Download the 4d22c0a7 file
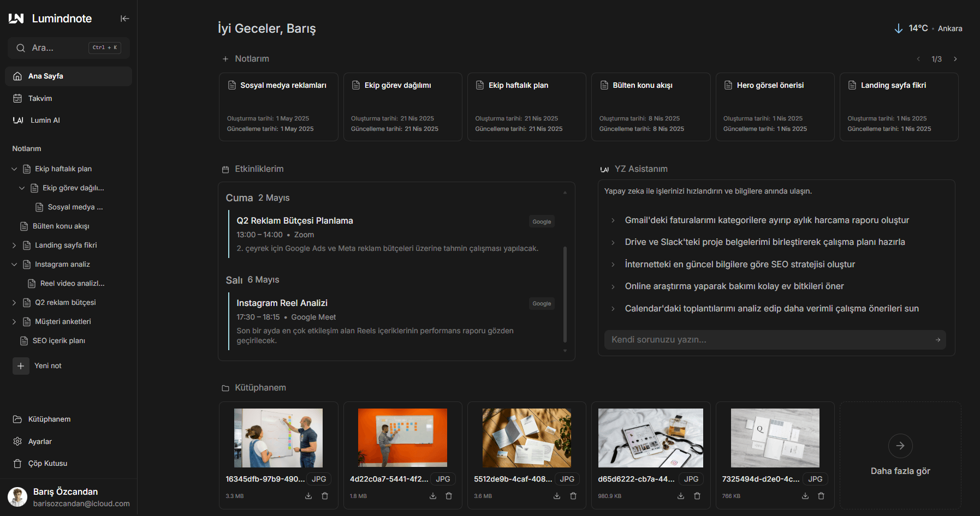 tap(433, 496)
